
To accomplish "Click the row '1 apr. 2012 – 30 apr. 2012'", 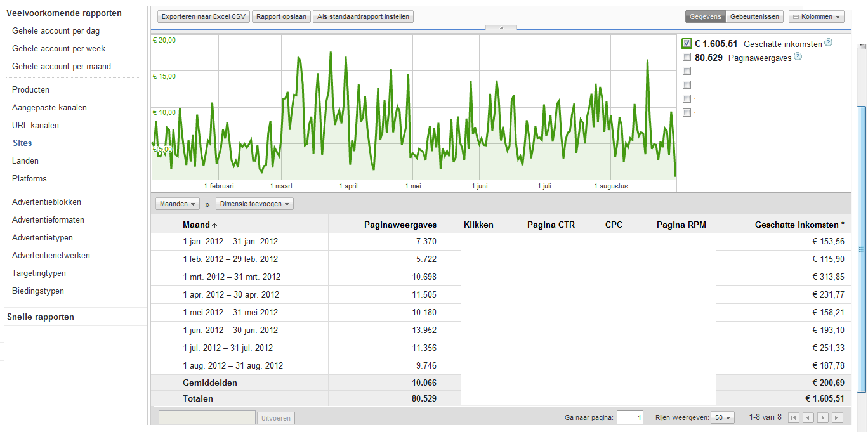I will (501, 295).
